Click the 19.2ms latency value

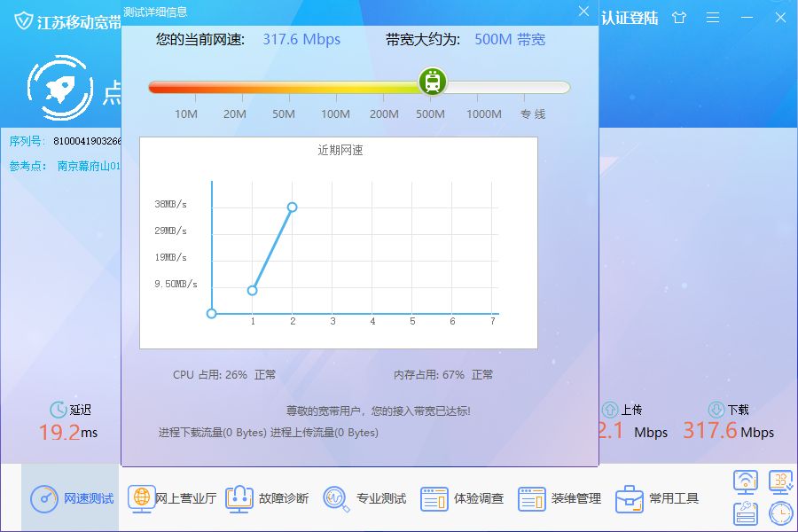pos(68,432)
